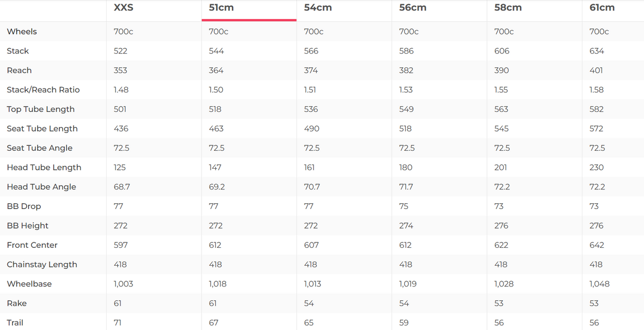Select the Seat Tube Angle row label
The image size is (644, 330).
[x=39, y=148]
